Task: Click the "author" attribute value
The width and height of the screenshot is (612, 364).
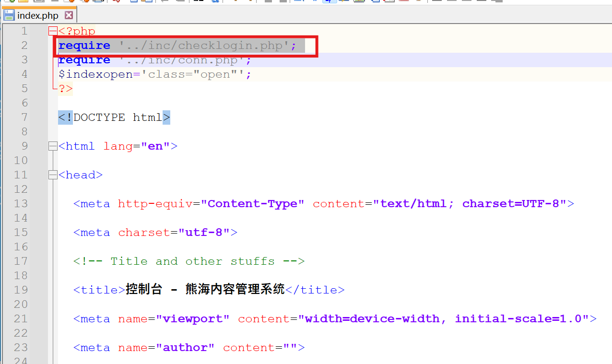Action: 186,348
